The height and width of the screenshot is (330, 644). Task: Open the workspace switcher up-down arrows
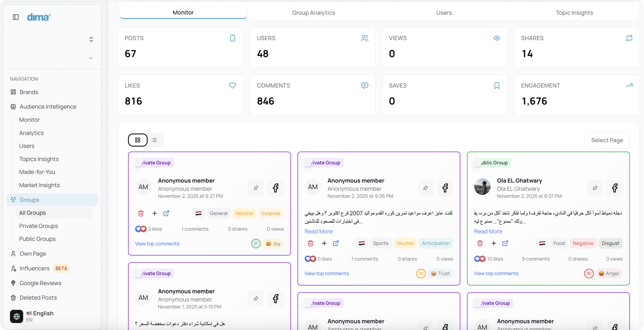[x=91, y=39]
